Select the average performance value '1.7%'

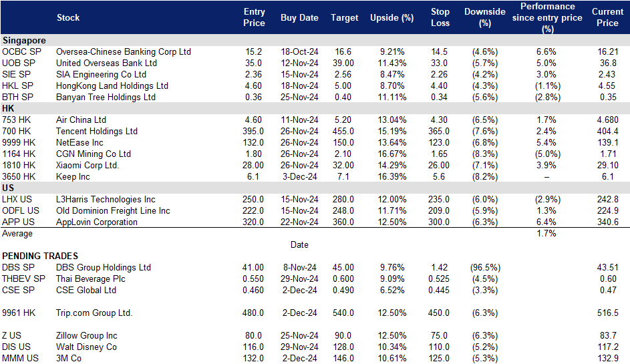point(546,233)
